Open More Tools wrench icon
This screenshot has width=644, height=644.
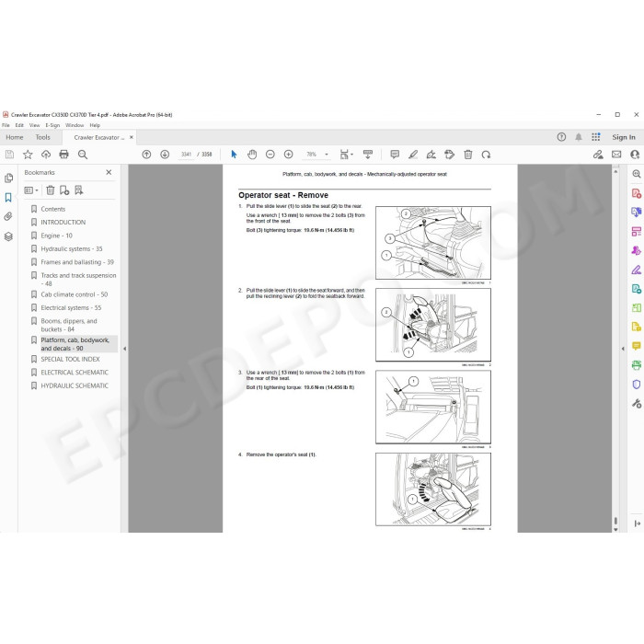[637, 404]
